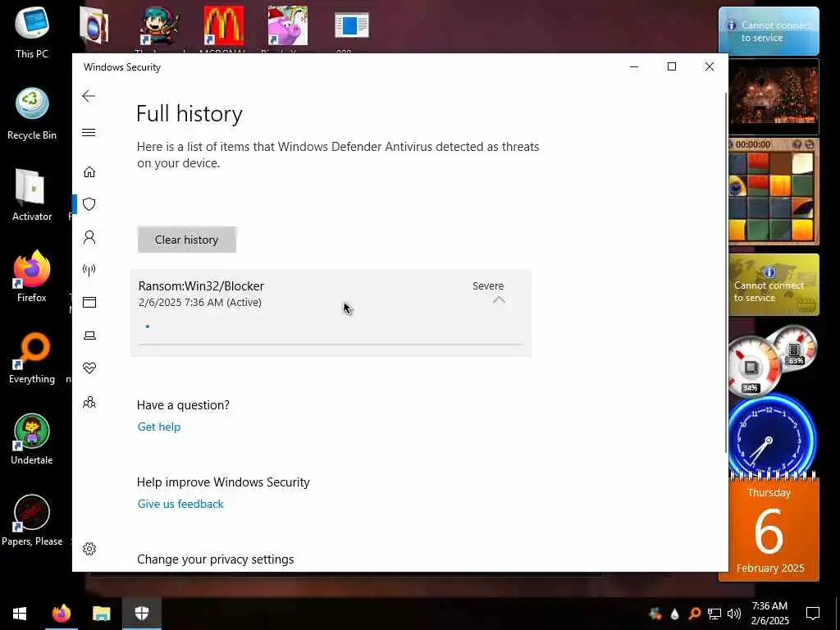The image size is (840, 630).
Task: Minimize the Windows Security window
Action: coord(634,67)
